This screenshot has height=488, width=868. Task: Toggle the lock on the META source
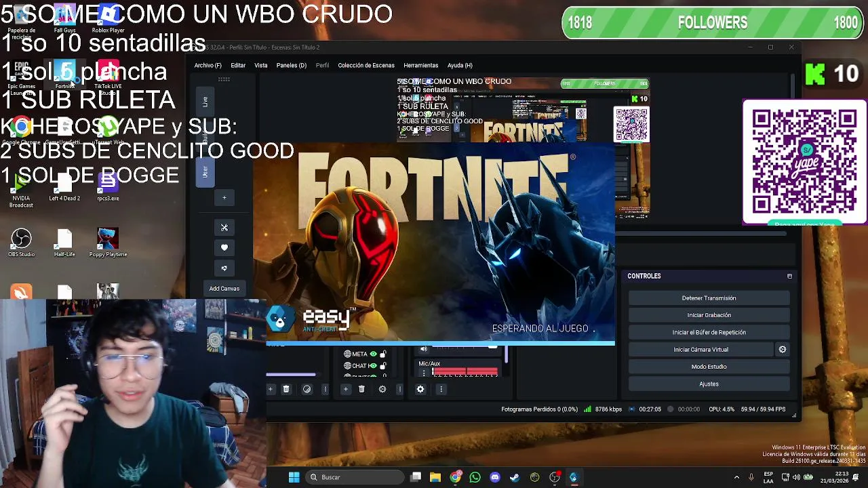point(383,354)
